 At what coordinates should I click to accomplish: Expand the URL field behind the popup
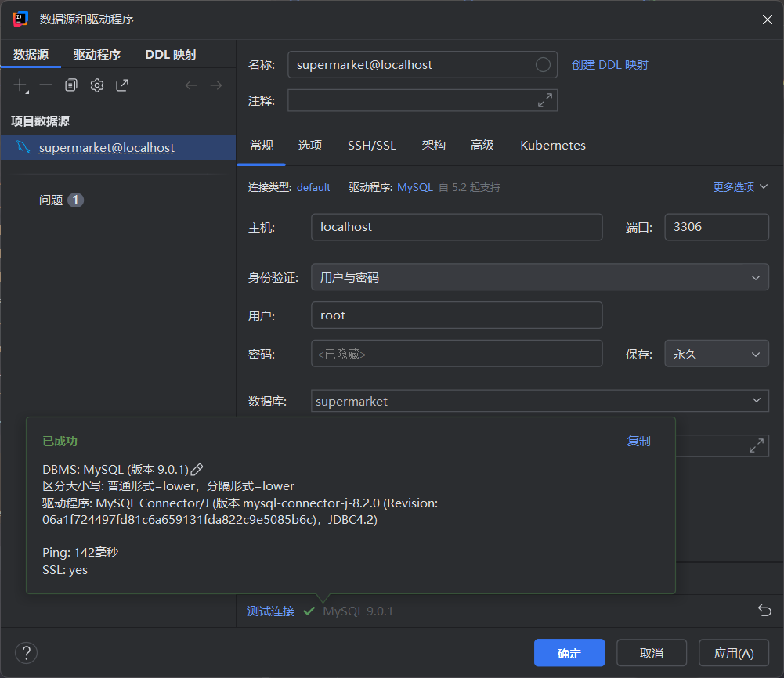pos(757,445)
